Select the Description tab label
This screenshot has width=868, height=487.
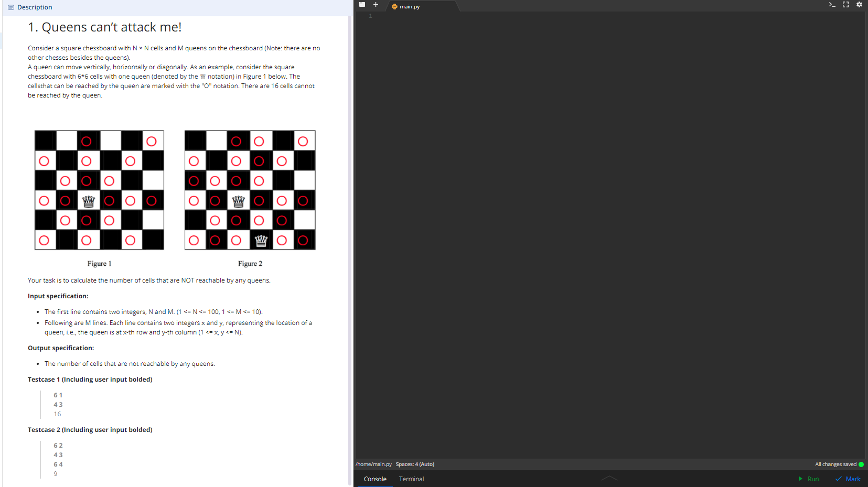click(x=35, y=7)
